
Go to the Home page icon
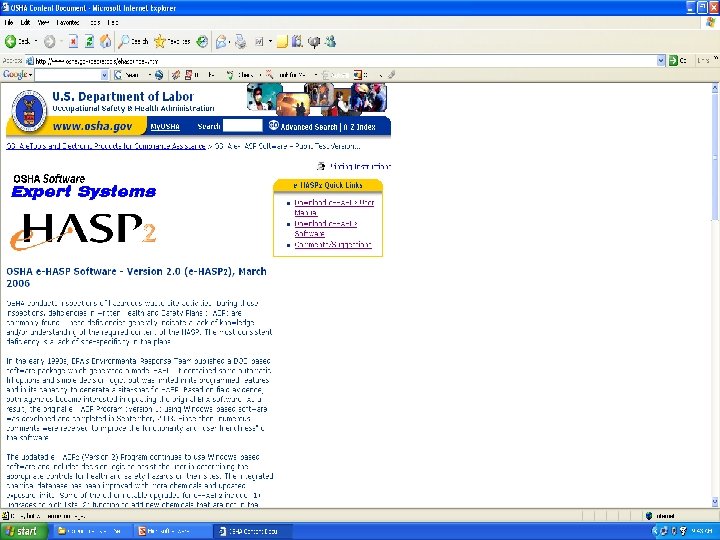click(105, 41)
